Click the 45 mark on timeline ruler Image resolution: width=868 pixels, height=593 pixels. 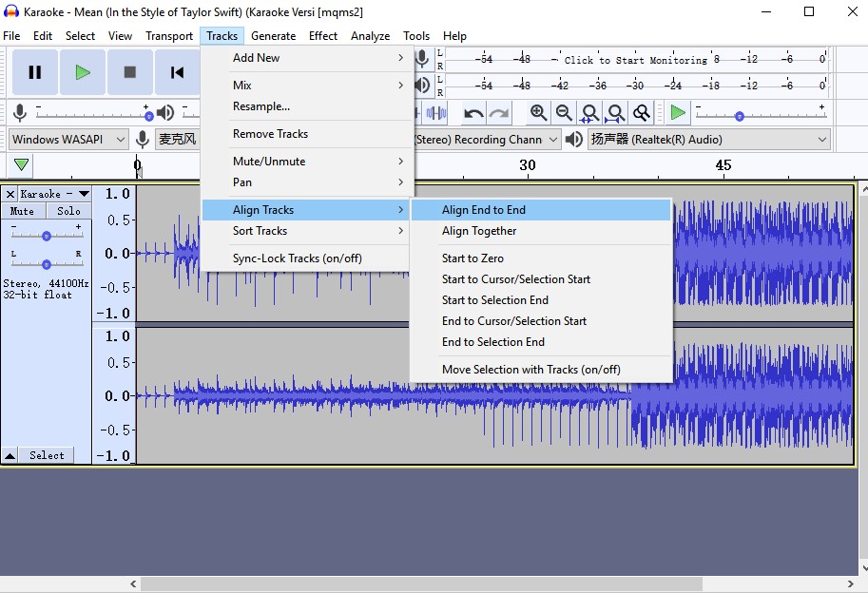pyautogui.click(x=723, y=164)
